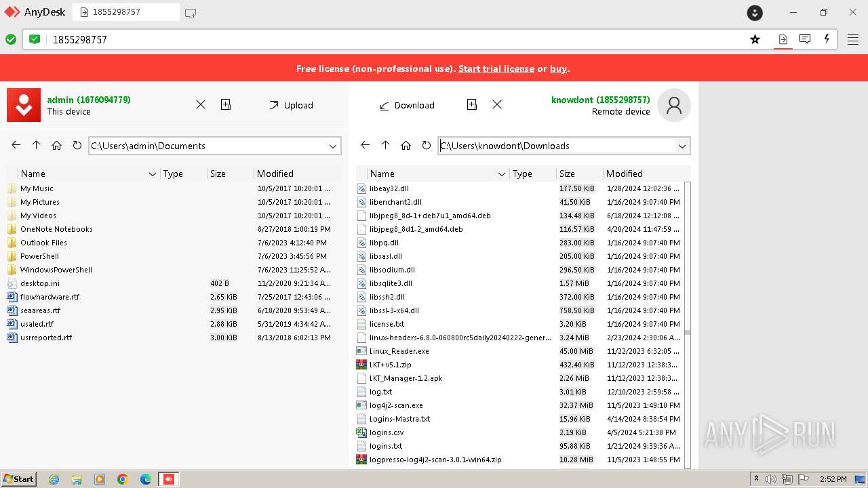The height and width of the screenshot is (488, 868).
Task: Open Internet Explorer from taskbar
Action: pos(54,479)
